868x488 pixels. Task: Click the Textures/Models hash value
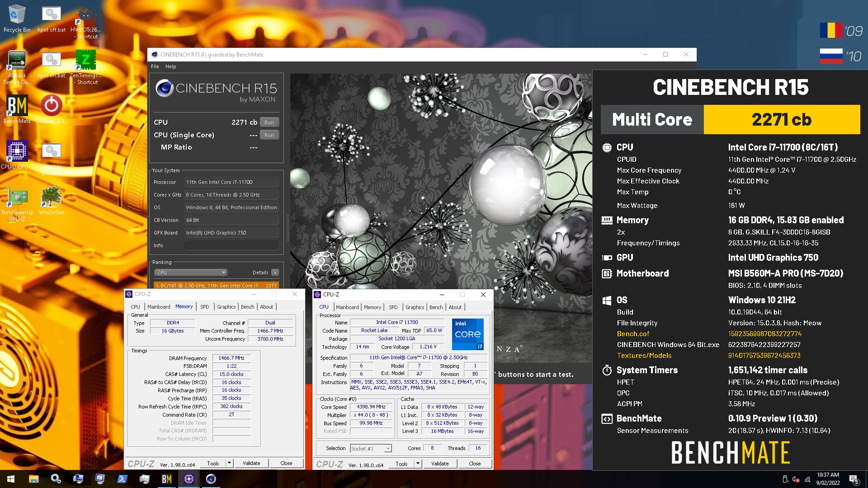(764, 356)
